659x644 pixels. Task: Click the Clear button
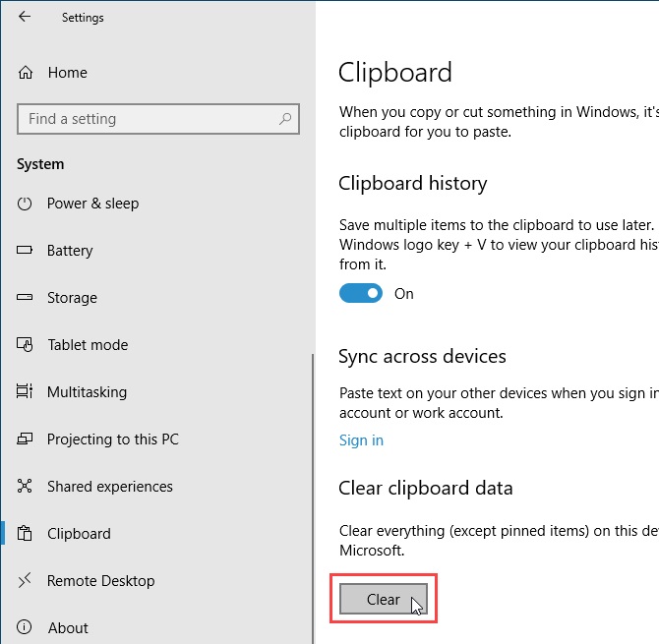point(384,599)
